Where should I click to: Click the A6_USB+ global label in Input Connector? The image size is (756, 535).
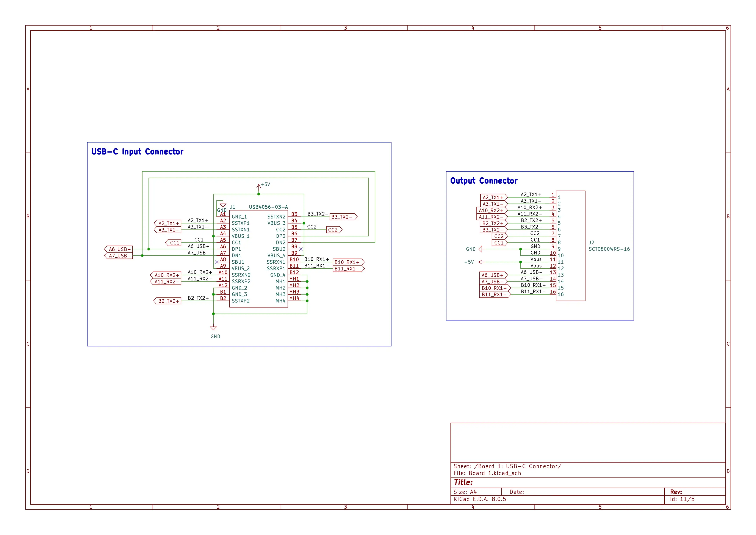(119, 249)
